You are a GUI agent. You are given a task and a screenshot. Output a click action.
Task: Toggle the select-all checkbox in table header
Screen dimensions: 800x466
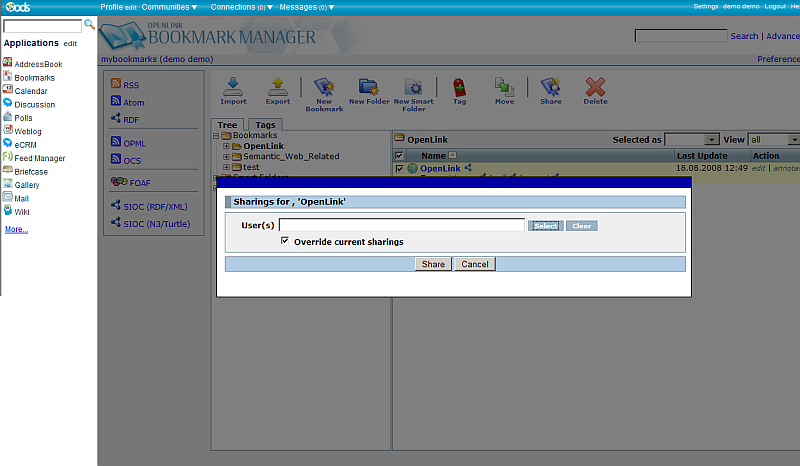[400, 156]
